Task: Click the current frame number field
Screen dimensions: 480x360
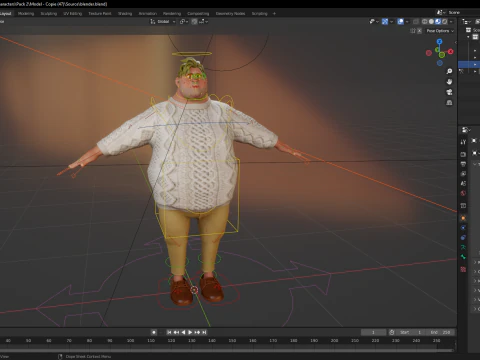Action: click(373, 332)
